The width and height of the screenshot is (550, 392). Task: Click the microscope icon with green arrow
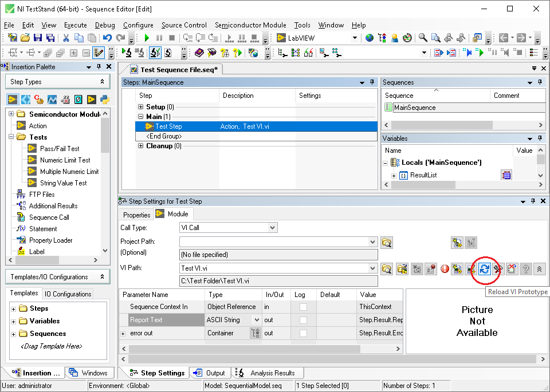tap(126, 53)
